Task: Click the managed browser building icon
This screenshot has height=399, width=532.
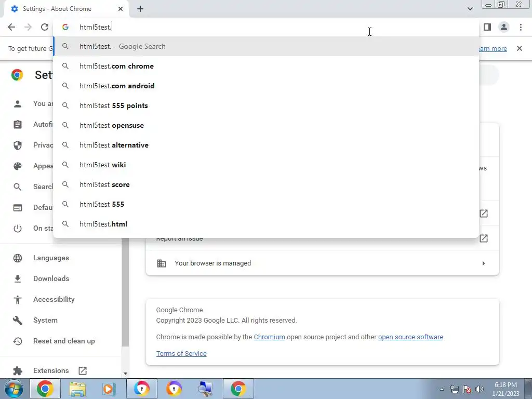Action: 162,263
